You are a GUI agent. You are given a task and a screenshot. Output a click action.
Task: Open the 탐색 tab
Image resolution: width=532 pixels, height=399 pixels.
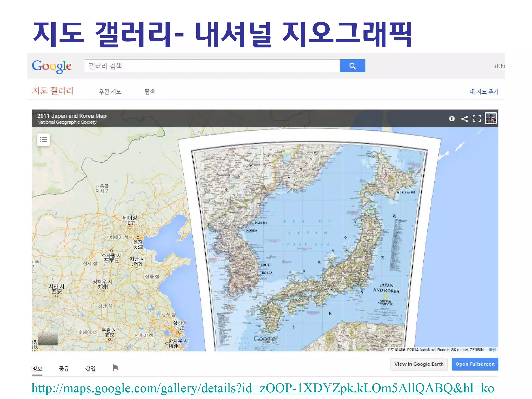(150, 92)
